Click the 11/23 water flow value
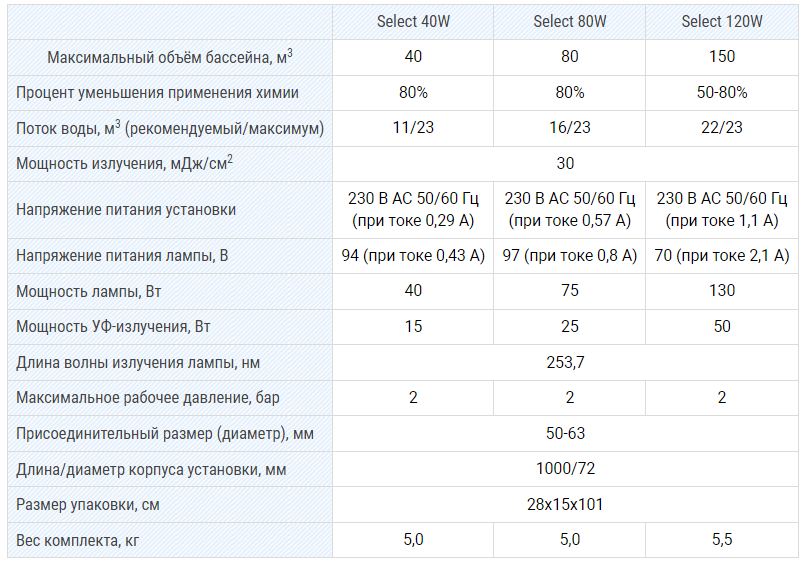The image size is (811, 566). [x=413, y=127]
